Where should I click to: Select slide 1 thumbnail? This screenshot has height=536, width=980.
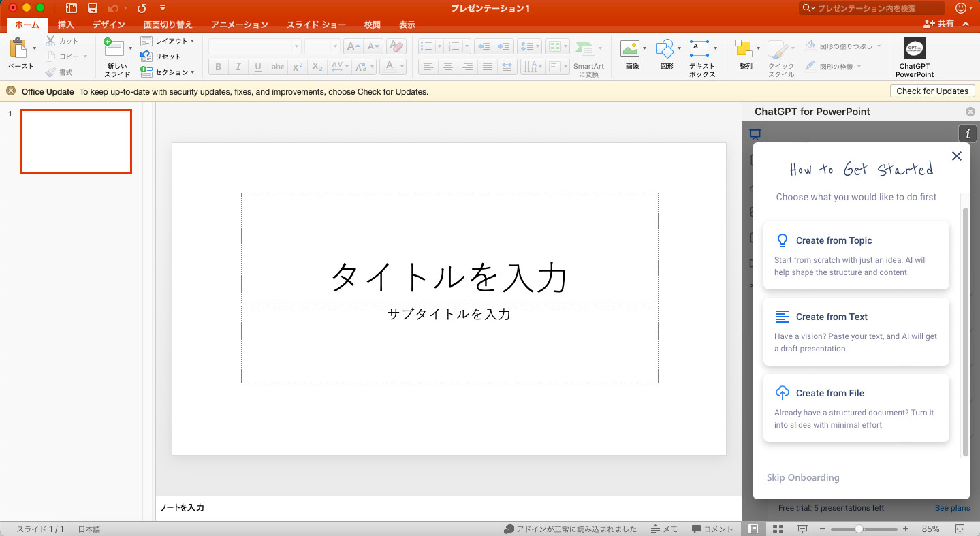pyautogui.click(x=76, y=142)
